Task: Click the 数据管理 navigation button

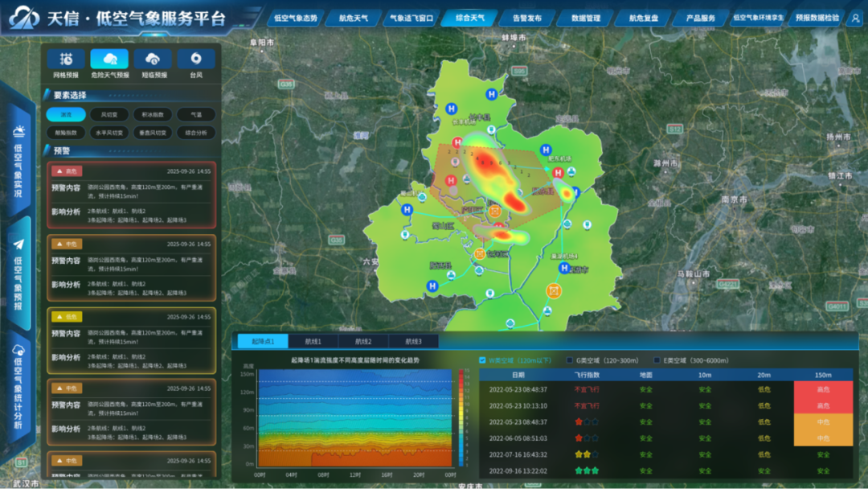Action: click(585, 18)
